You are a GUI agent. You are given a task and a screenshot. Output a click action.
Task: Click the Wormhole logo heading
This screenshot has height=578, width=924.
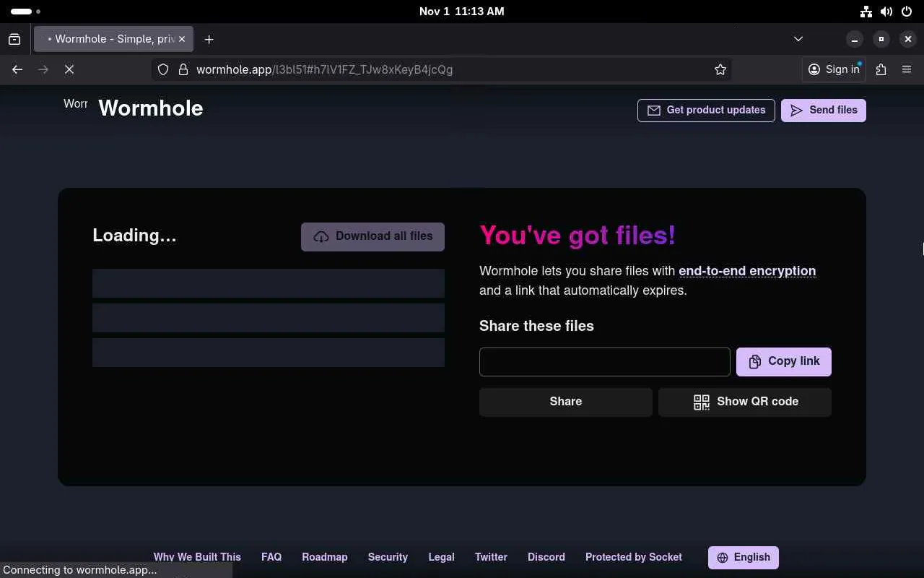tap(151, 108)
